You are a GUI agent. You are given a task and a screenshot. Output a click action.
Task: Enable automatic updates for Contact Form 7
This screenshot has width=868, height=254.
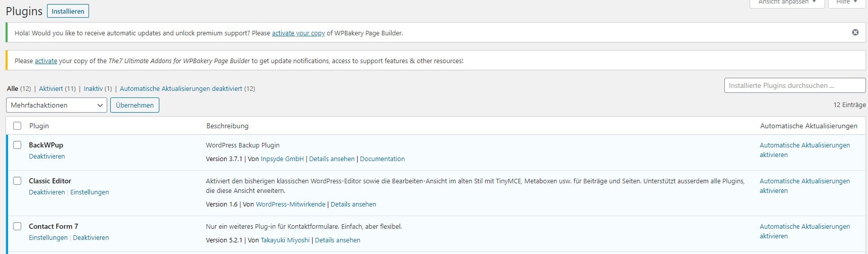click(x=805, y=231)
